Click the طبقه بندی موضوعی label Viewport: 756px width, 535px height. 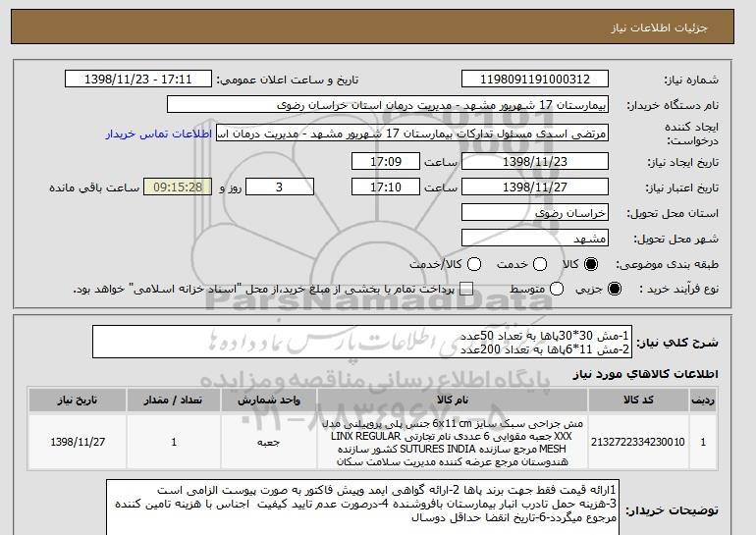pos(668,264)
